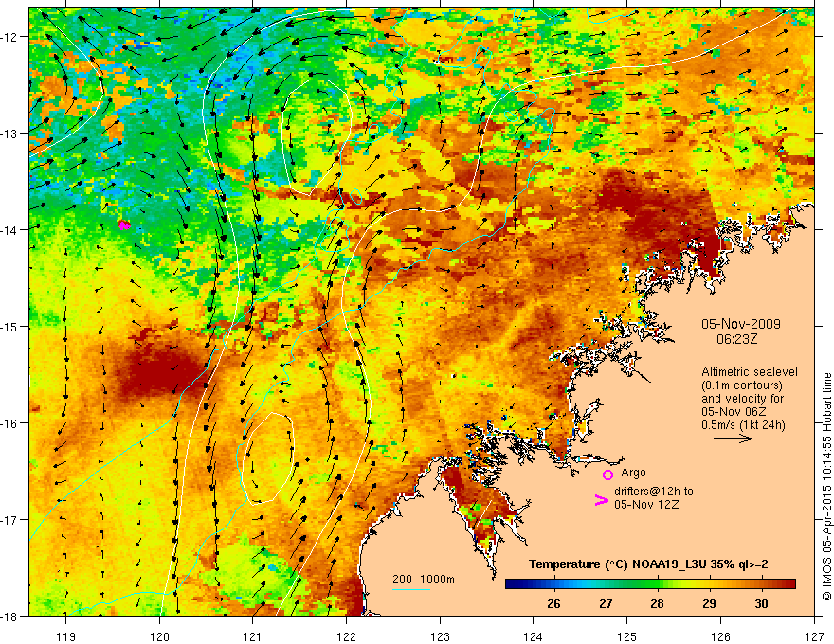Click the closed white contour loop near 121.6E 13S
The image size is (834, 644).
[317, 137]
